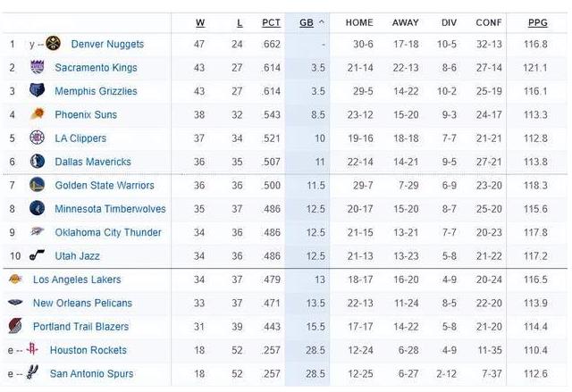The image size is (572, 392).
Task: Click the Houston Rockets logo icon
Action: [x=31, y=350]
